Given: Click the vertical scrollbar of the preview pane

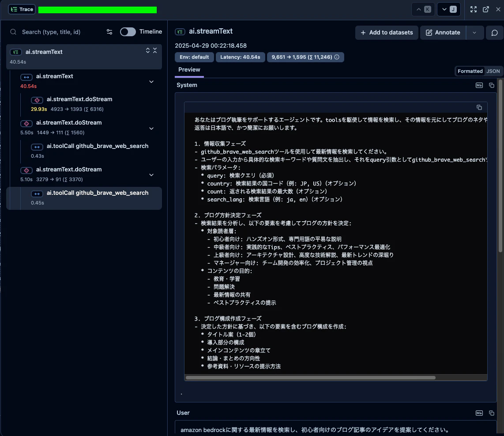Looking at the screenshot, I should click(500, 166).
